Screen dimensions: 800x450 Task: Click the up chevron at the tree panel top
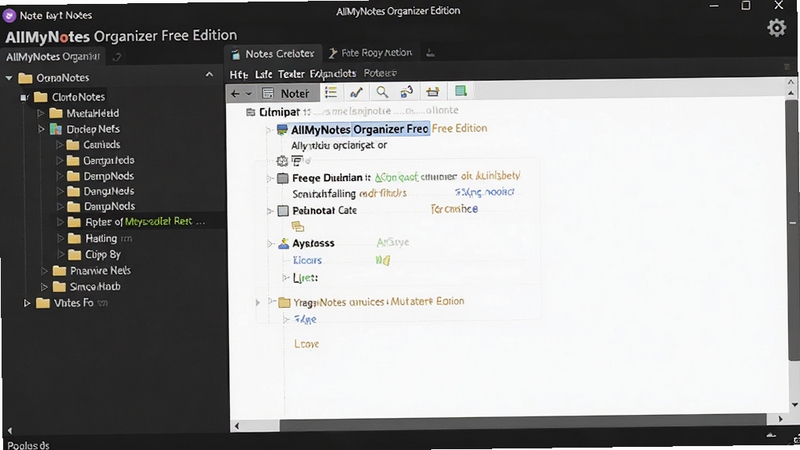209,74
